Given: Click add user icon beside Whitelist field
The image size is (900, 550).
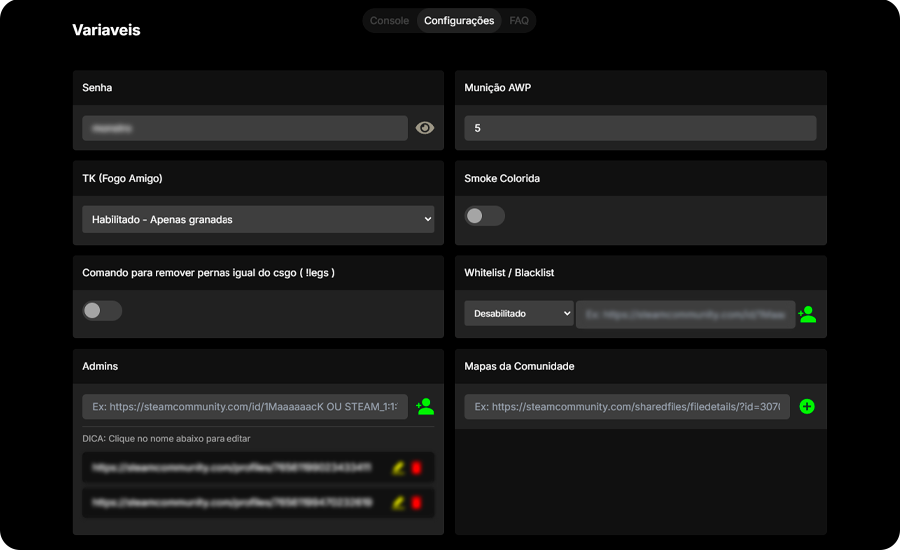Looking at the screenshot, I should click(807, 314).
